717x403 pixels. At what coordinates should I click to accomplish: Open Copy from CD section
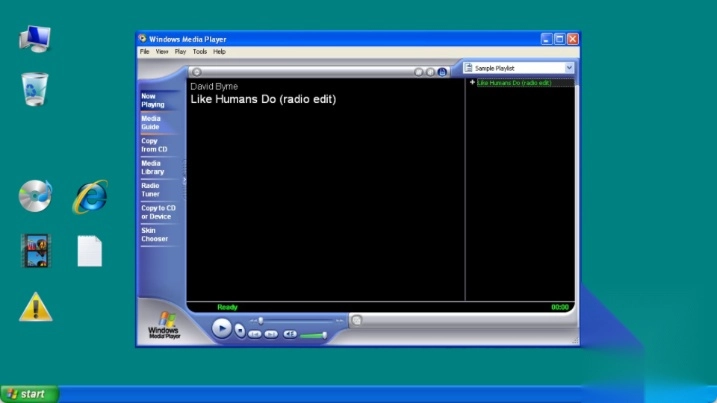154,145
